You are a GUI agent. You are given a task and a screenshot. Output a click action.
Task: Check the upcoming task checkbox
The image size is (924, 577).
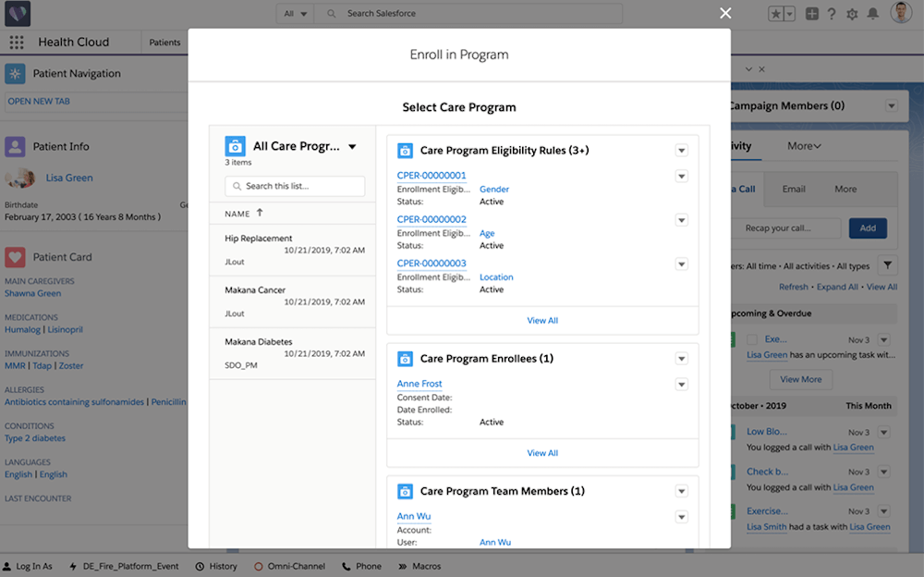coord(752,340)
